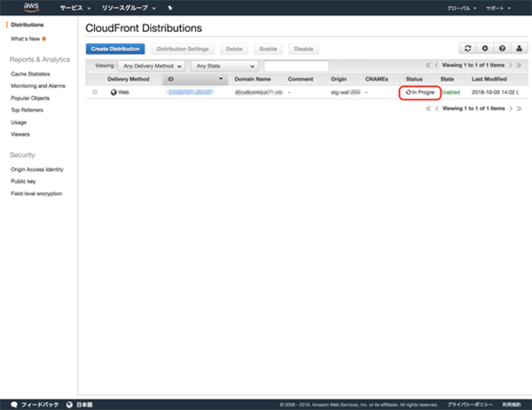Sort by the ID column header arrow
Screen dimensions: 532x410
coord(221,79)
